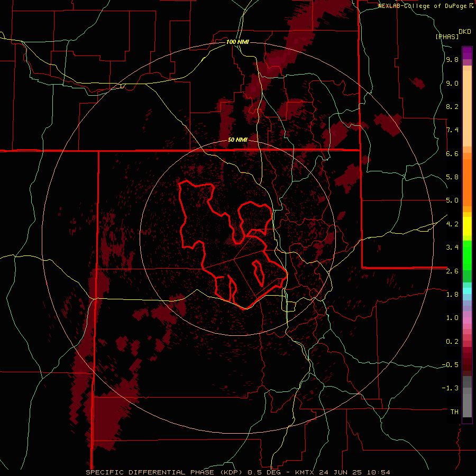This screenshot has height=476, width=476.
Task: Click the '100 NMI' range ring label
Action: [237, 42]
